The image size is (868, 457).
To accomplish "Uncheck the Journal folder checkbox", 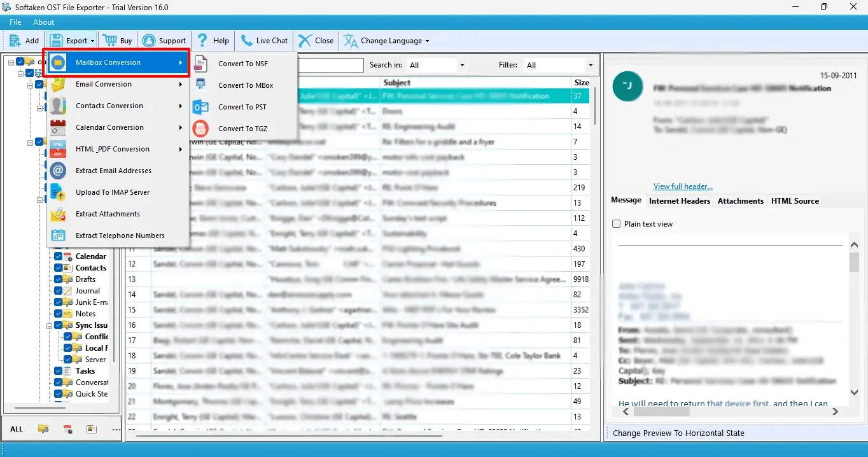I will coord(59,291).
